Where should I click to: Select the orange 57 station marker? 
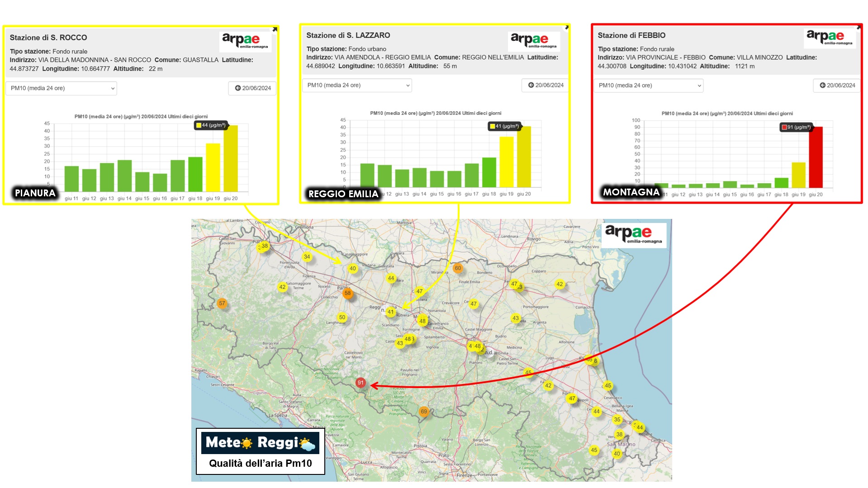(x=222, y=303)
